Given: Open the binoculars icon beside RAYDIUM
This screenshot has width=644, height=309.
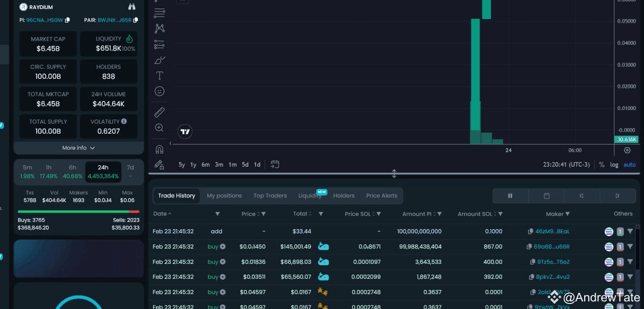Looking at the screenshot, I should pyautogui.click(x=132, y=7).
